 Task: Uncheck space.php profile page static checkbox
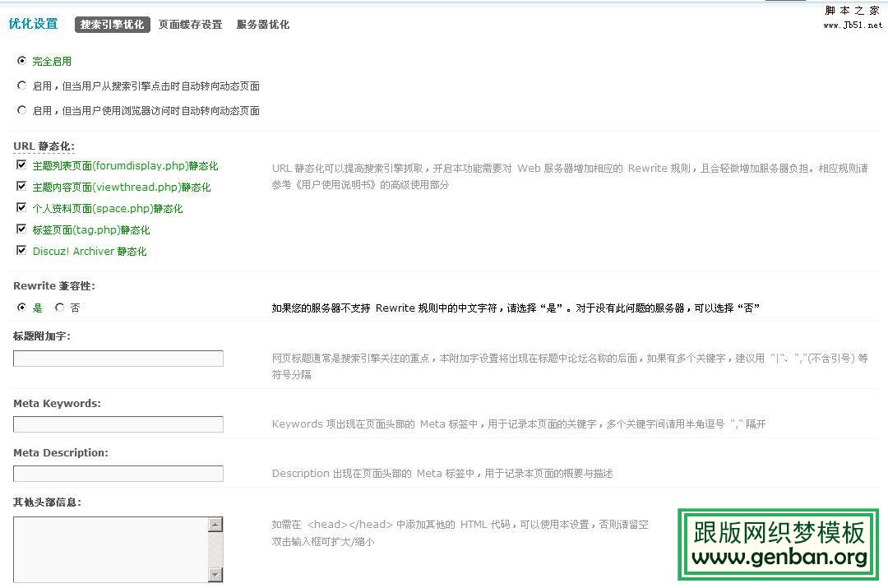pos(21,208)
